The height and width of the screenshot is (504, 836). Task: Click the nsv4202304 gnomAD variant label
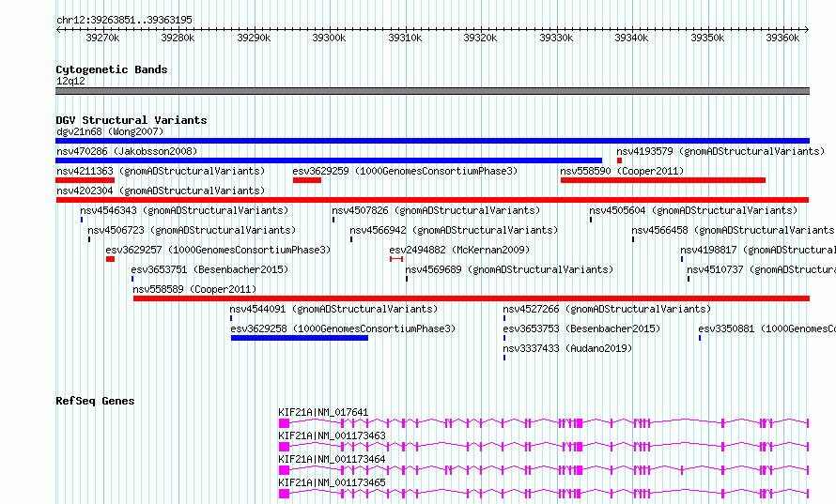[161, 191]
